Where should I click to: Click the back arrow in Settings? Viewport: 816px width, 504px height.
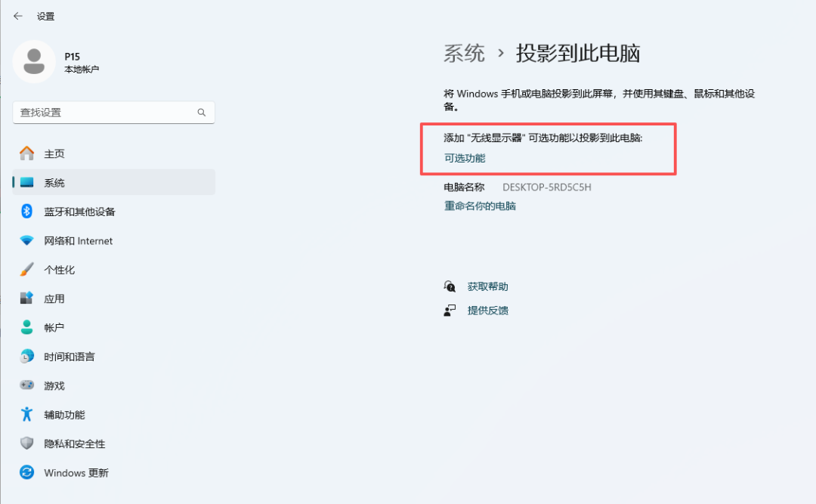tap(17, 16)
